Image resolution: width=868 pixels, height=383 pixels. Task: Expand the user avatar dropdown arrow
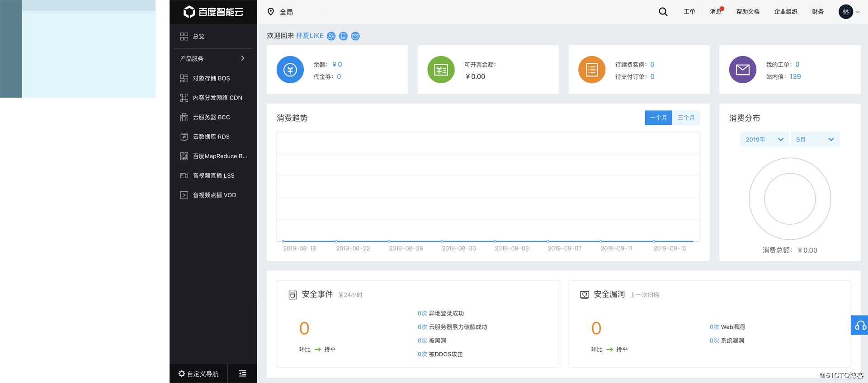pyautogui.click(x=858, y=12)
